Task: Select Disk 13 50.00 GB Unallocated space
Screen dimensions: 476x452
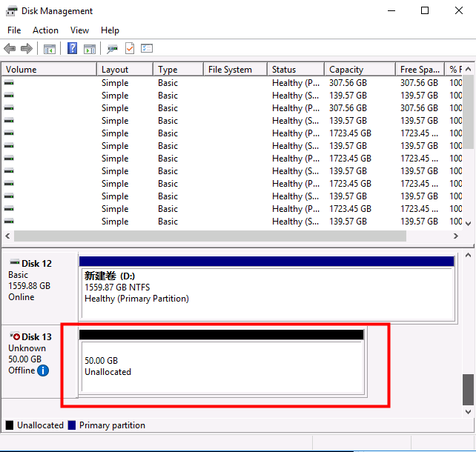Action: (223, 363)
